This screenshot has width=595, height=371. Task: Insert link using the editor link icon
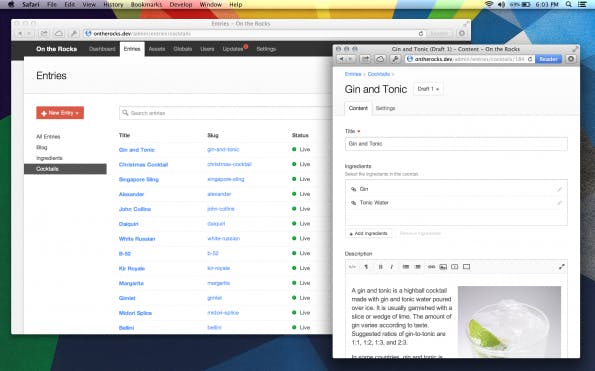(x=431, y=267)
